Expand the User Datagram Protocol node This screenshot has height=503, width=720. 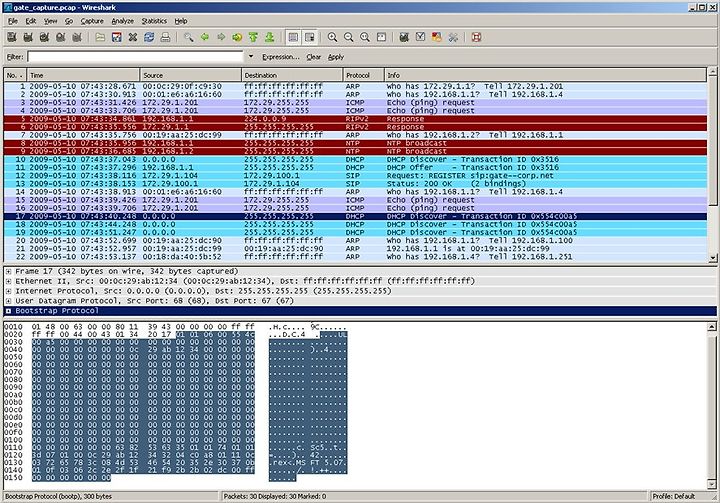[8, 301]
